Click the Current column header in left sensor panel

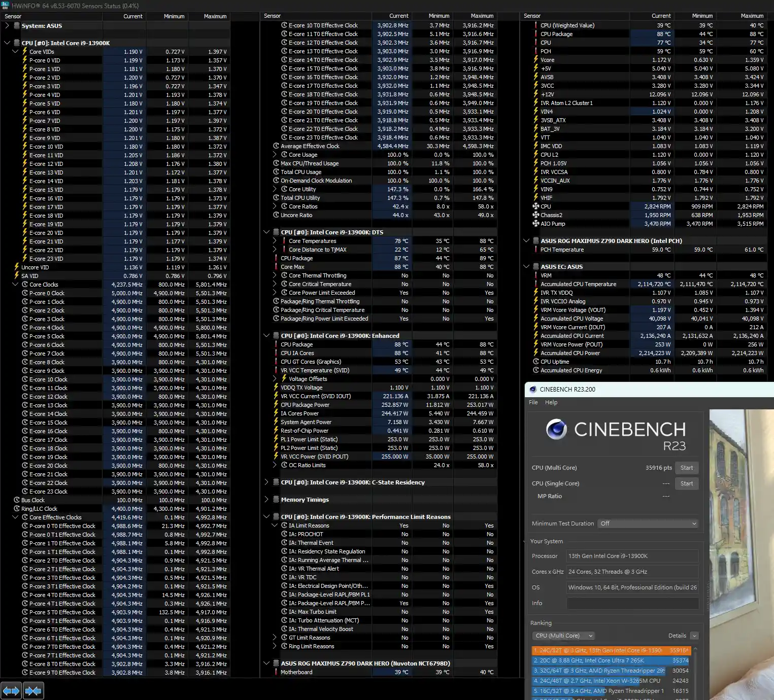pyautogui.click(x=124, y=16)
